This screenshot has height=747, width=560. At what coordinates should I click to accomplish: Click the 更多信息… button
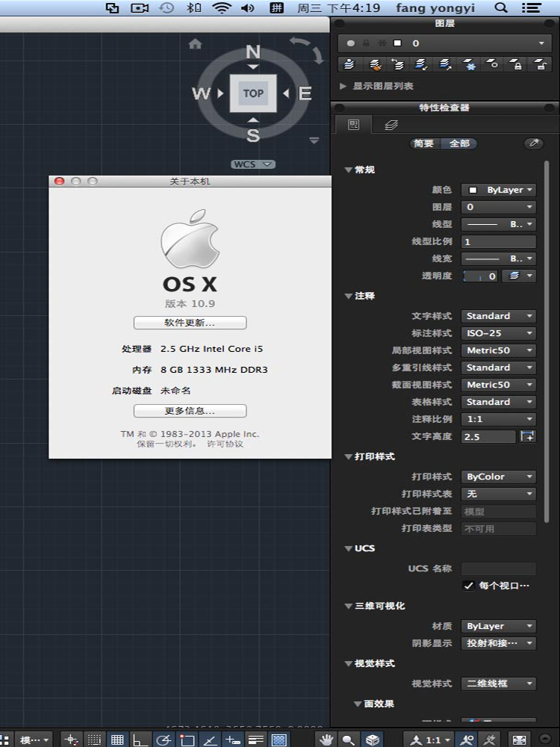click(x=190, y=411)
